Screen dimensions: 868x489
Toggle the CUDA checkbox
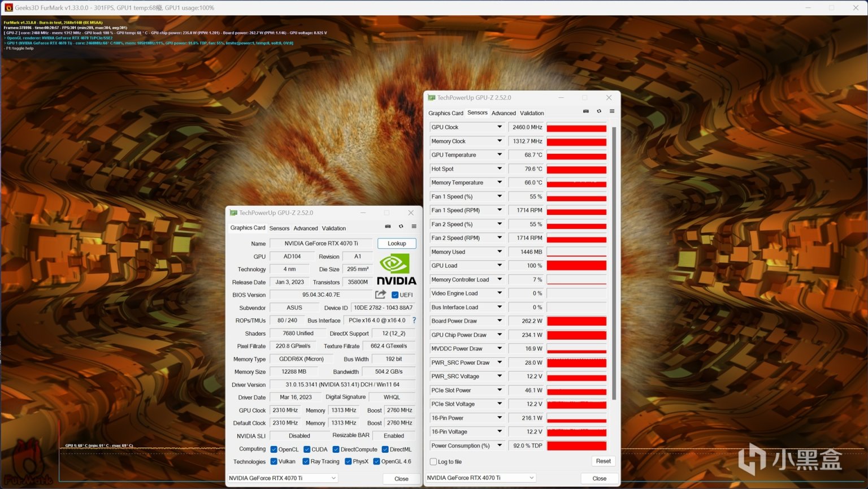[307, 449]
